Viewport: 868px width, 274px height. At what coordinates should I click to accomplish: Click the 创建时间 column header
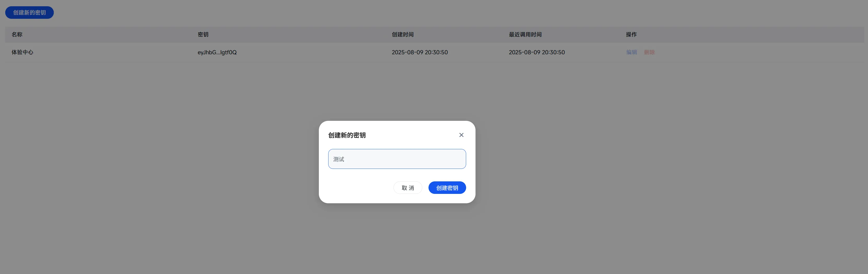point(402,34)
